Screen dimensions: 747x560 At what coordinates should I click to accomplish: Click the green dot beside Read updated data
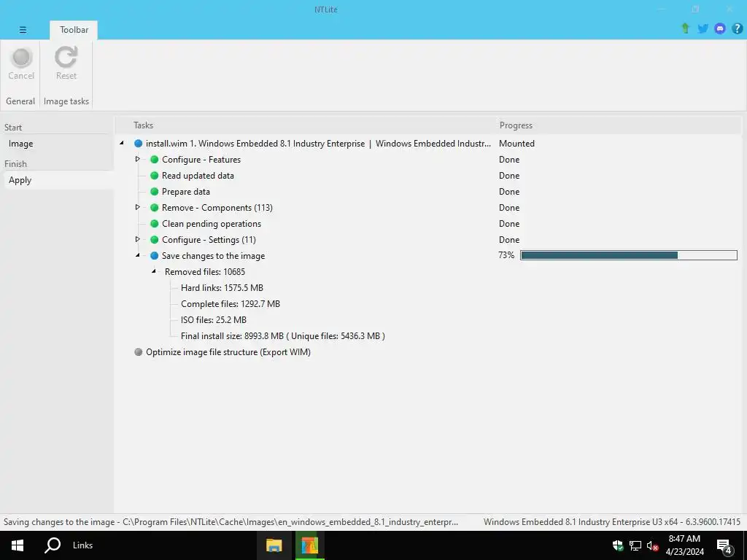[x=155, y=175]
